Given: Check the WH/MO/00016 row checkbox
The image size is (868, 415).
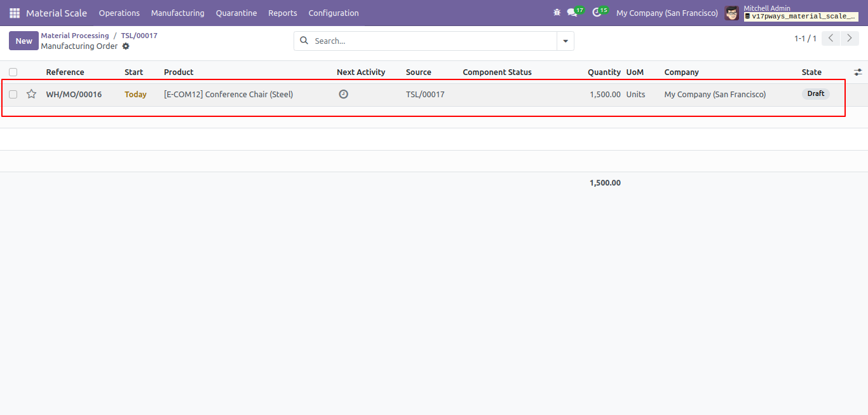Looking at the screenshot, I should (x=13, y=94).
